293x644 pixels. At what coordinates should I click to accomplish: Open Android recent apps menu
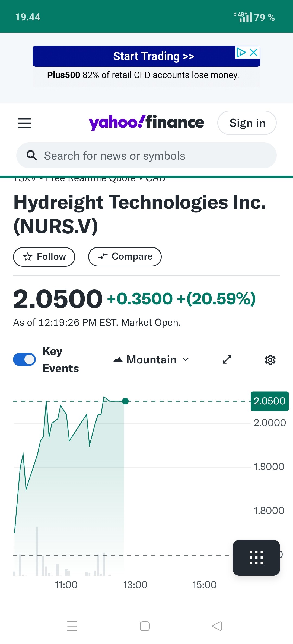point(72,626)
